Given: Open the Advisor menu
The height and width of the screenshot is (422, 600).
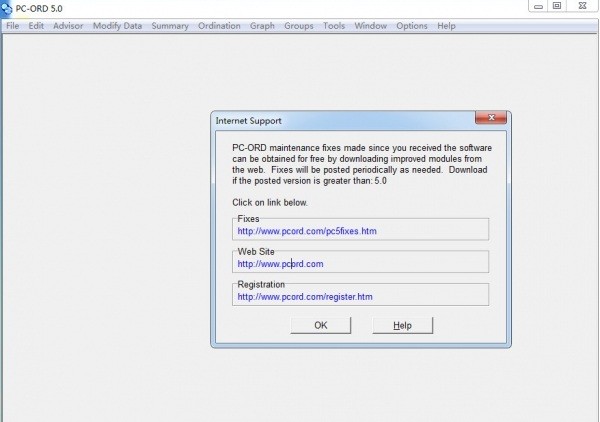Looking at the screenshot, I should coord(68,26).
